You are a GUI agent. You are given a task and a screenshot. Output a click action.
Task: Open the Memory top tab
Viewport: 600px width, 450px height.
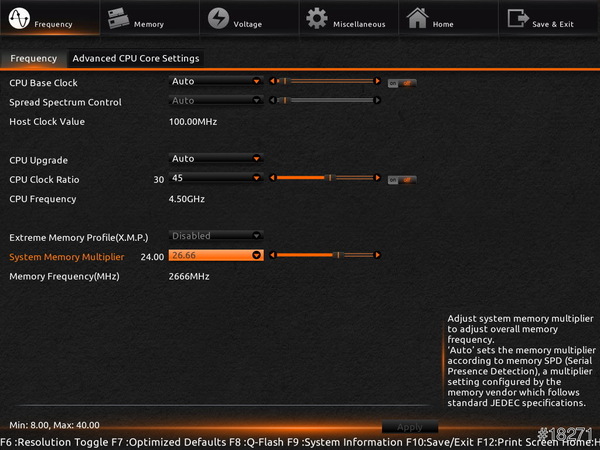[x=150, y=18]
